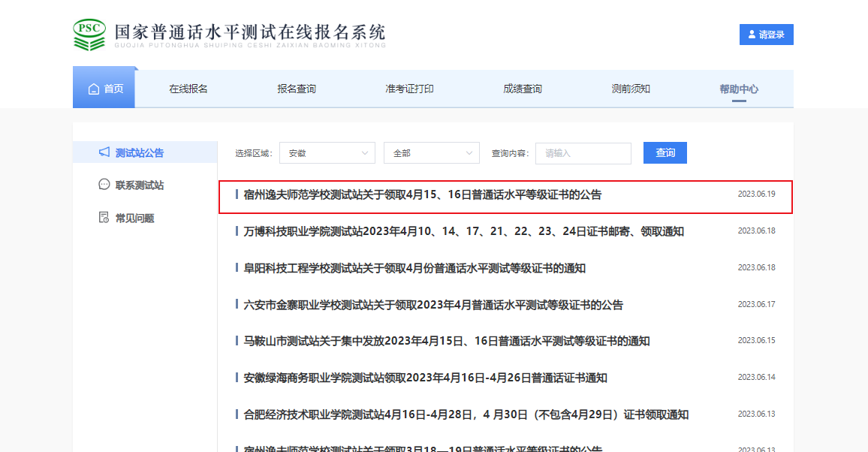Click the megaphone icon beside 测试站公告

point(104,152)
